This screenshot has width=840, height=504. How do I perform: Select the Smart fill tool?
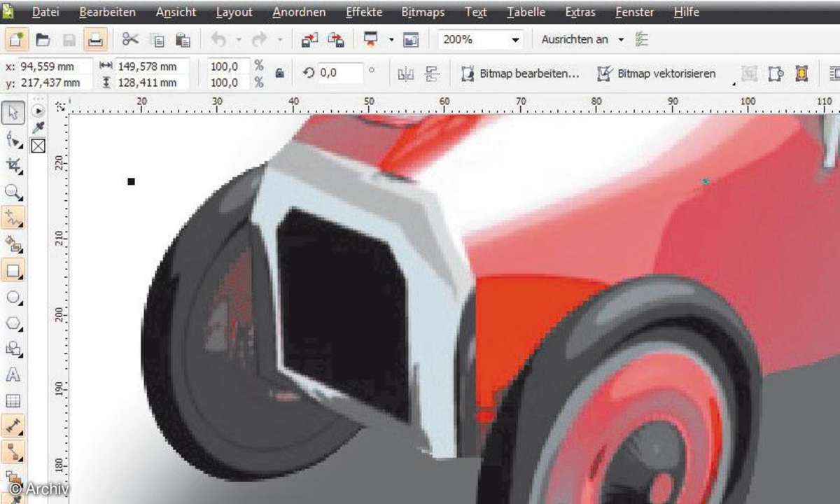tap(14, 244)
